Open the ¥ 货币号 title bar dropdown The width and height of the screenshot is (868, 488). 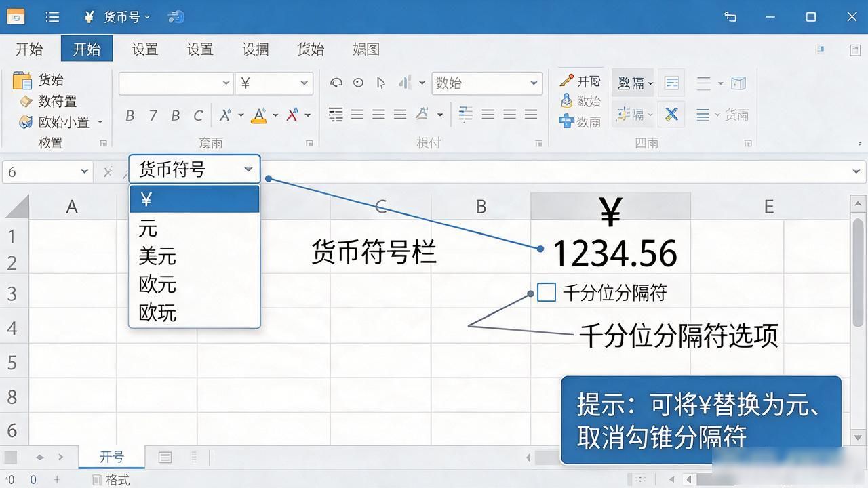tap(118, 16)
